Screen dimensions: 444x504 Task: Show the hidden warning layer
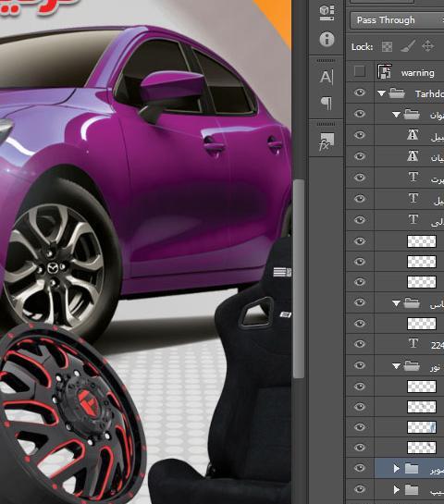360,71
